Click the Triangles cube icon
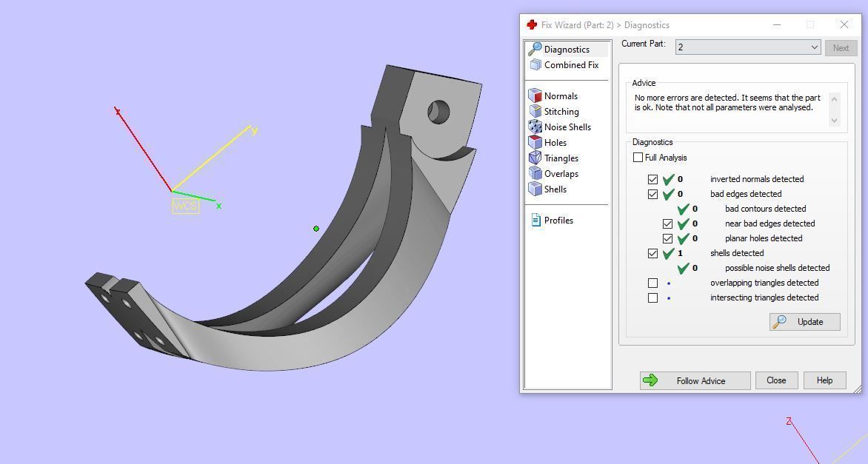Screen dimensions: 868x464 (x=535, y=158)
